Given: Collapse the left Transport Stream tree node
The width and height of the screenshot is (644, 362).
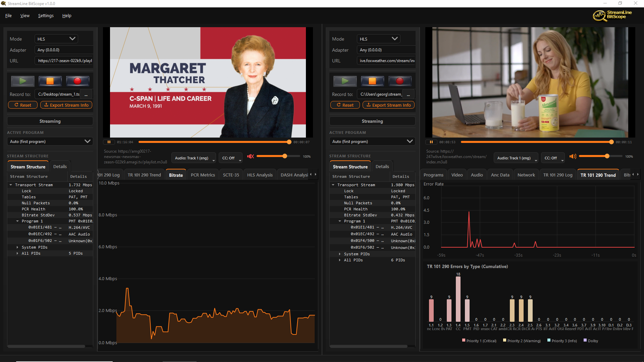Looking at the screenshot, I should 11,185.
